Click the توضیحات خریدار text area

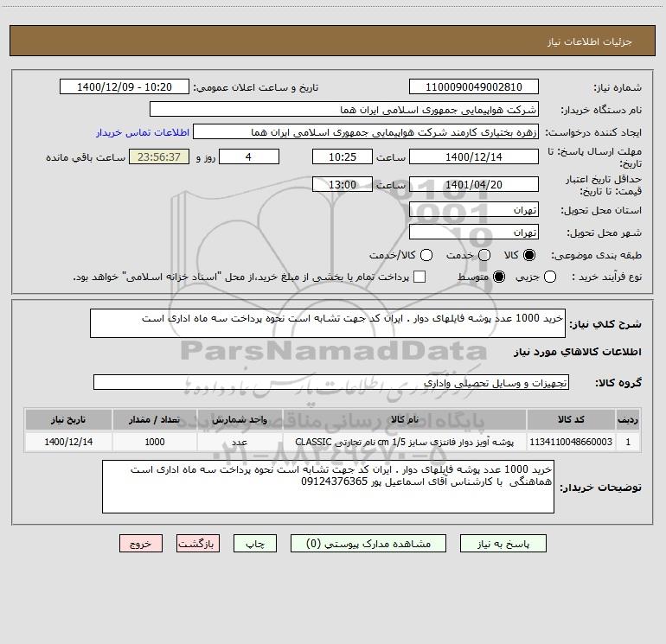[328, 487]
